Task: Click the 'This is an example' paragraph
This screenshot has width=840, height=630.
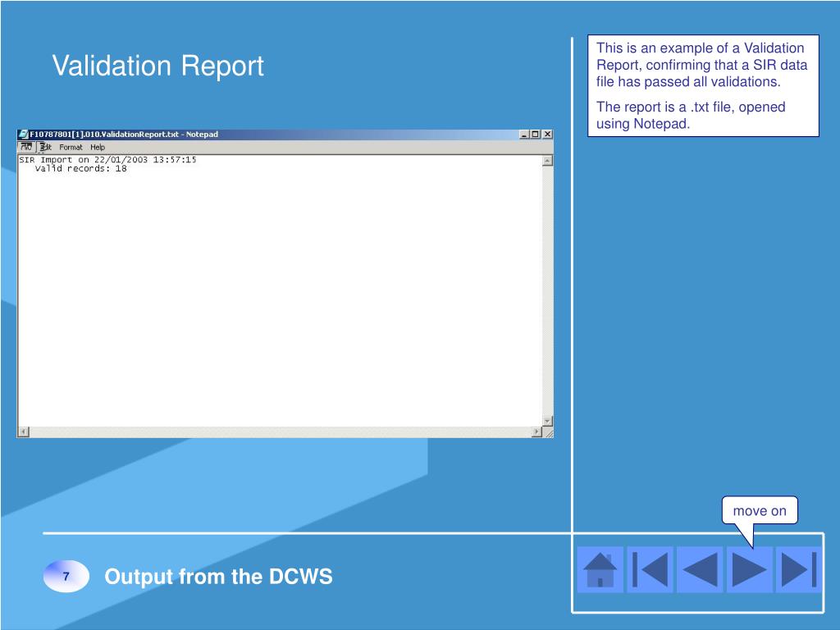Action: [x=701, y=65]
